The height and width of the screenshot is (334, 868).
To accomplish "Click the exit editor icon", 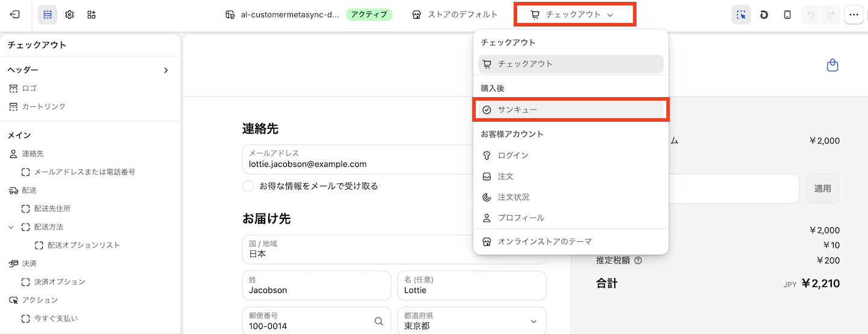I will (x=15, y=14).
